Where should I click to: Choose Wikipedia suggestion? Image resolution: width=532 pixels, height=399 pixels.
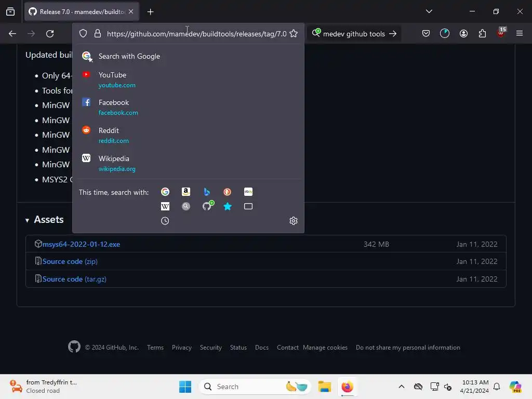(188, 164)
